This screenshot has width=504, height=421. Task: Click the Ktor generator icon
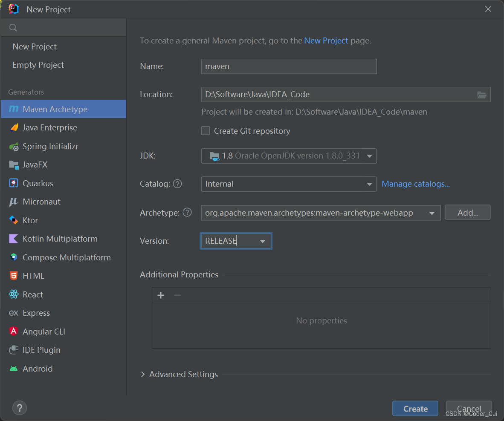[x=14, y=220]
